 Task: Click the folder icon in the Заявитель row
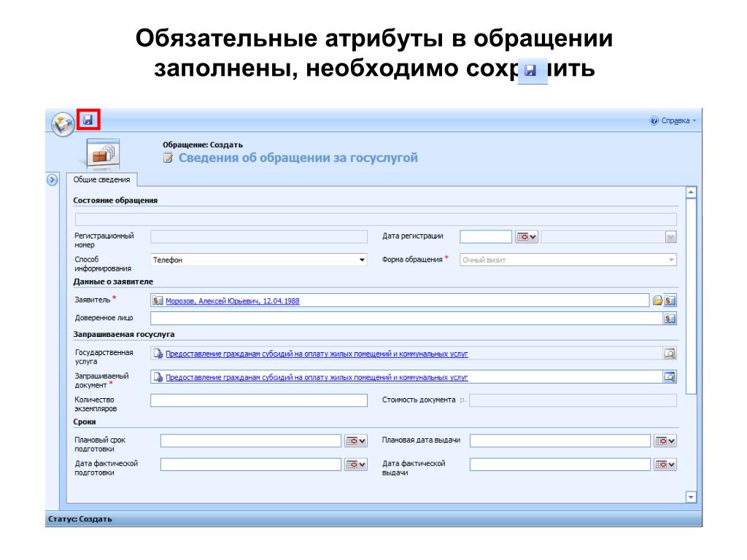coord(657,300)
